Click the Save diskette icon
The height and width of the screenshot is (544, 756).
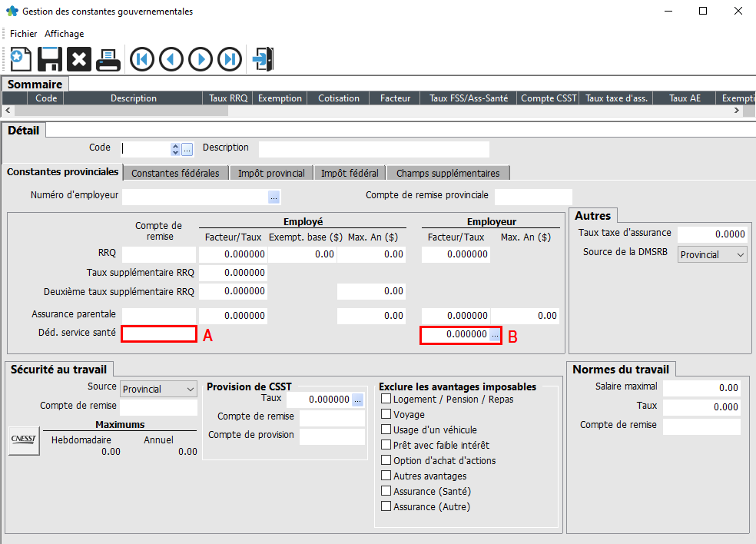pos(50,59)
